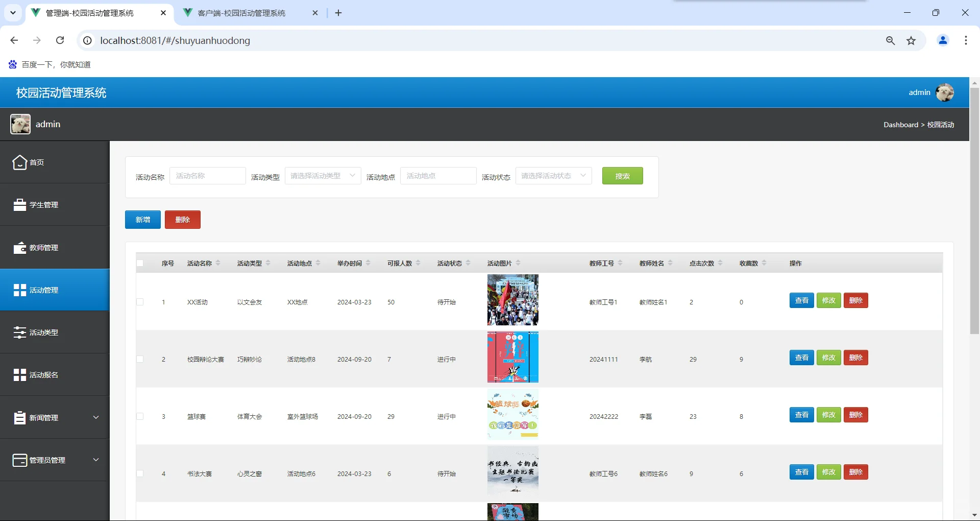Click the admin avatar in top header

tap(945, 92)
